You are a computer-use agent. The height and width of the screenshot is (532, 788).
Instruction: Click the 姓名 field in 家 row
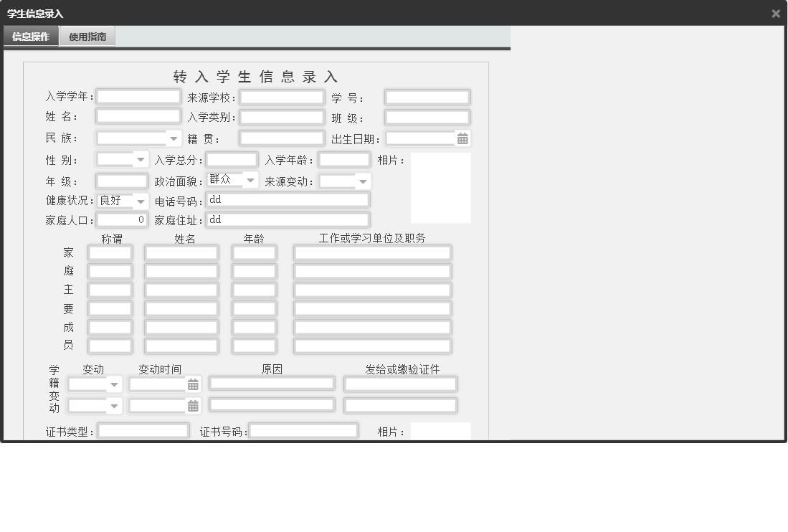(x=181, y=252)
